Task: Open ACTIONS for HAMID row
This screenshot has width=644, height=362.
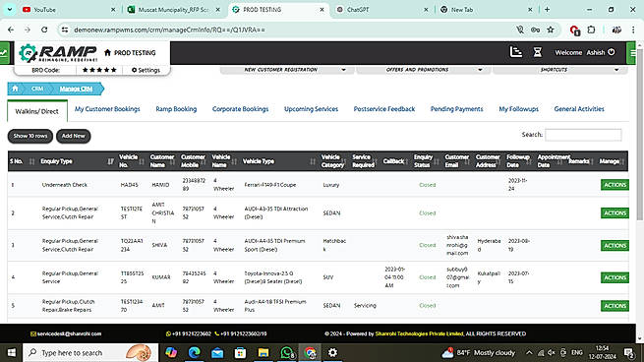Action: 615,185
